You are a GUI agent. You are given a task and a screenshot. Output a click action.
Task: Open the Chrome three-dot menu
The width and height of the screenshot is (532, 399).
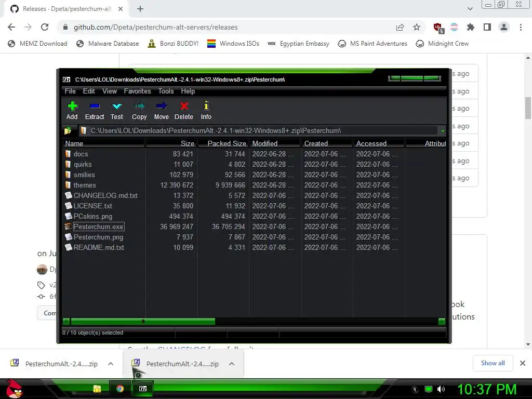[521, 27]
